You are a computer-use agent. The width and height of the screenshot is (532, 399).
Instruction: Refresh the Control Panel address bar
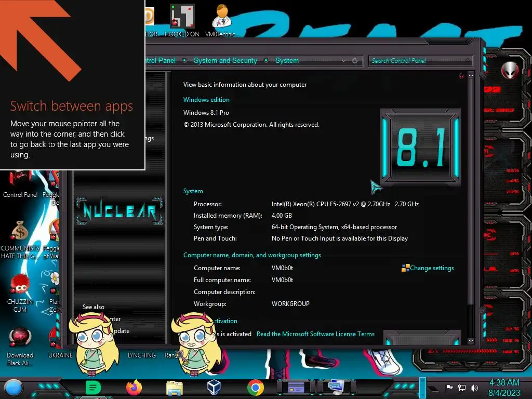355,61
